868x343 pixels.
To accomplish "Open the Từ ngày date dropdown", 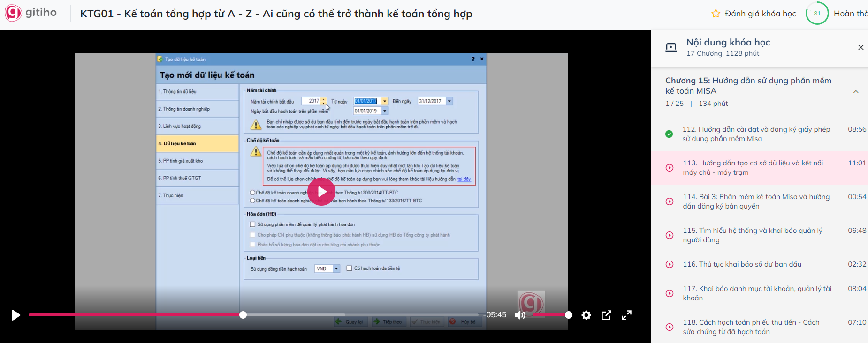I will [x=385, y=101].
